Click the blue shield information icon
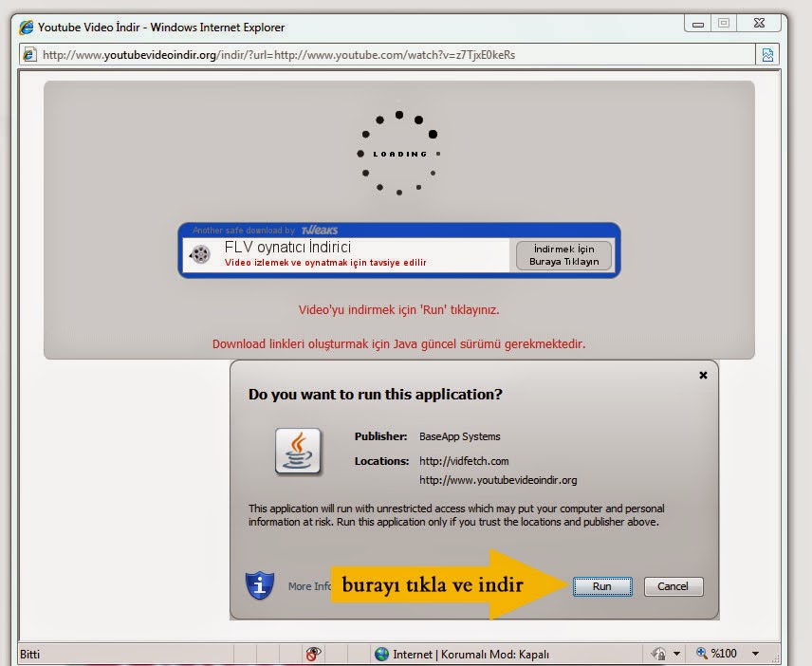812x666 pixels. coord(260,585)
